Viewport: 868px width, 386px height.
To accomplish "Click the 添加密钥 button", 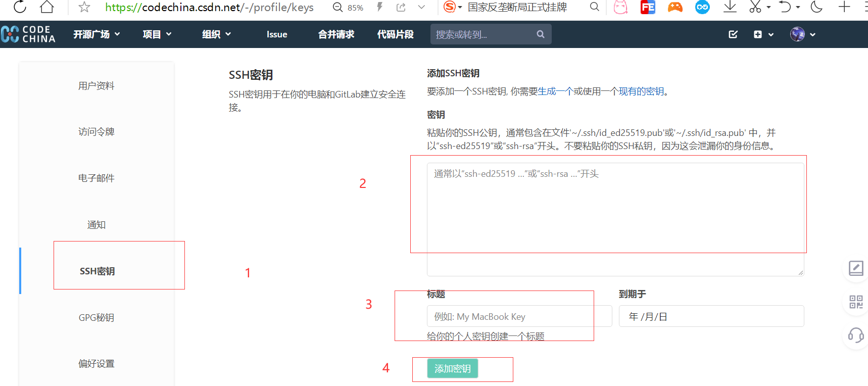I will (x=453, y=368).
